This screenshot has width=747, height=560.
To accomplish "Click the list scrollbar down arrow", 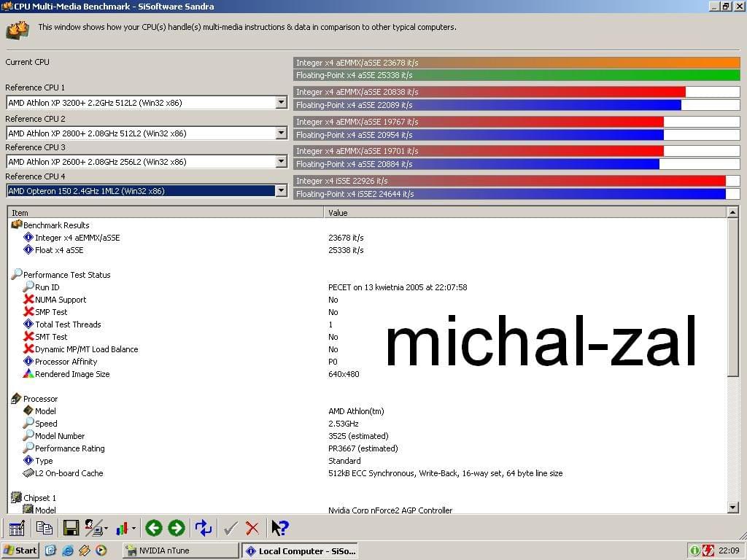I will [732, 507].
